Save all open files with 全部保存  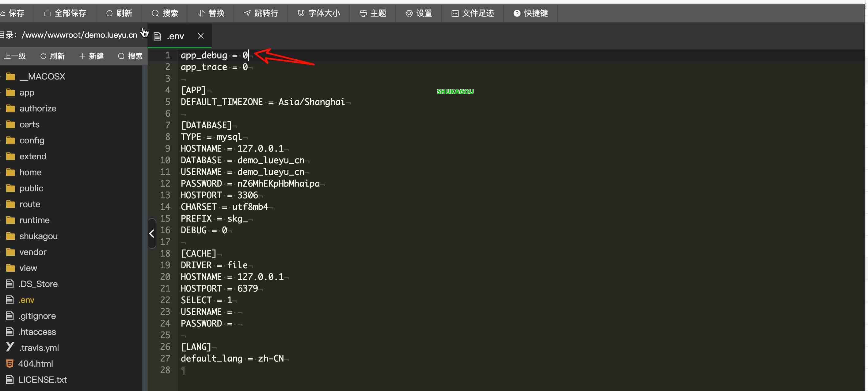point(65,13)
